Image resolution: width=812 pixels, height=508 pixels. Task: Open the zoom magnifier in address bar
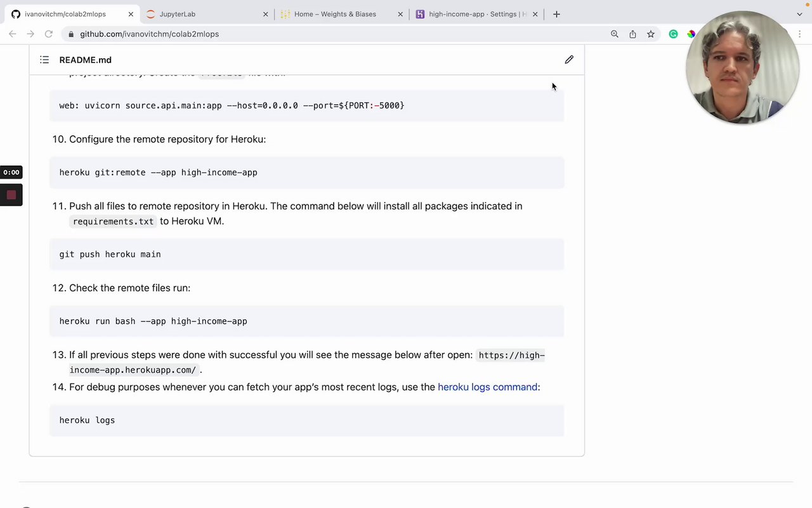(x=614, y=34)
